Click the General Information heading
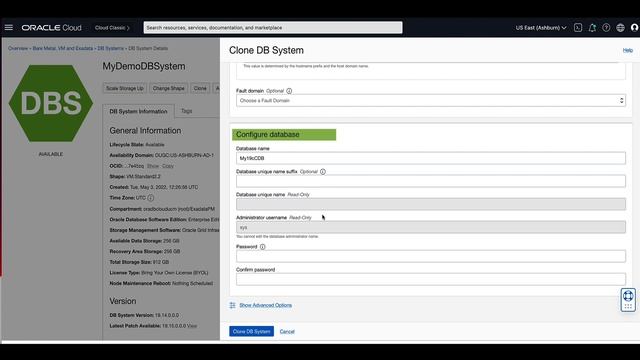The width and height of the screenshot is (640, 360). (x=145, y=131)
